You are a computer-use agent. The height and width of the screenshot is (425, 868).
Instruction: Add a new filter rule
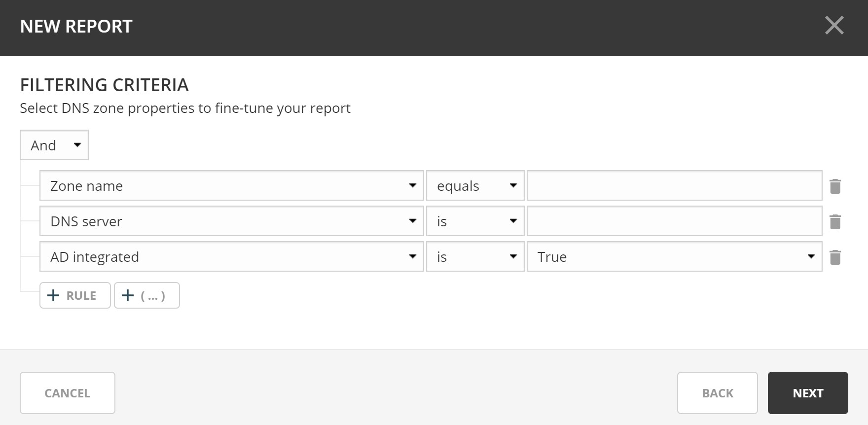(75, 295)
